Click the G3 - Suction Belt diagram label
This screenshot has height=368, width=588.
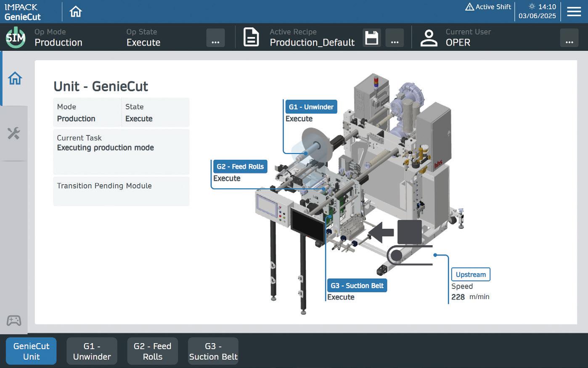[357, 286]
